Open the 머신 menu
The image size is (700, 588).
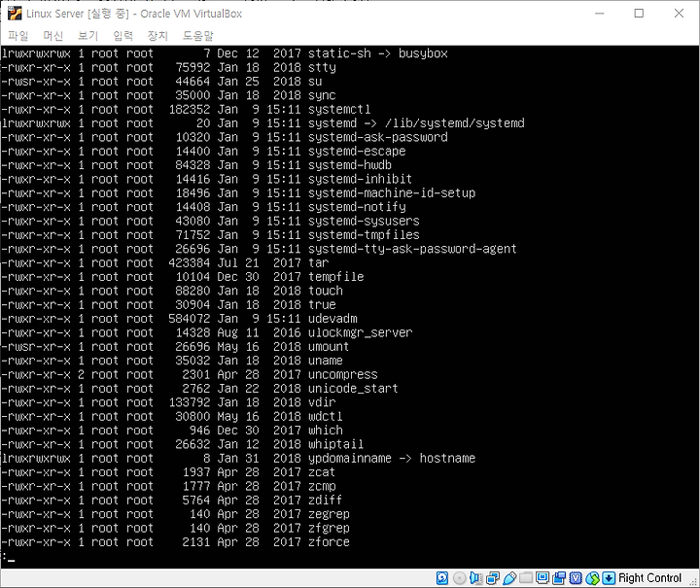pos(52,36)
